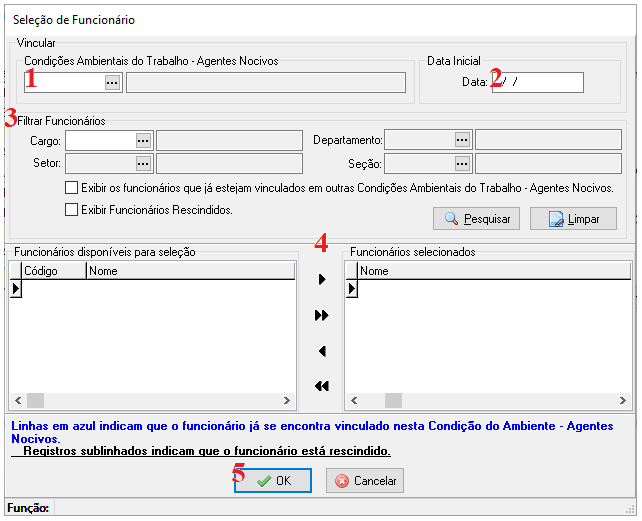Select the first row indicator in selected employees
The height and width of the screenshot is (521, 642).
[352, 289]
